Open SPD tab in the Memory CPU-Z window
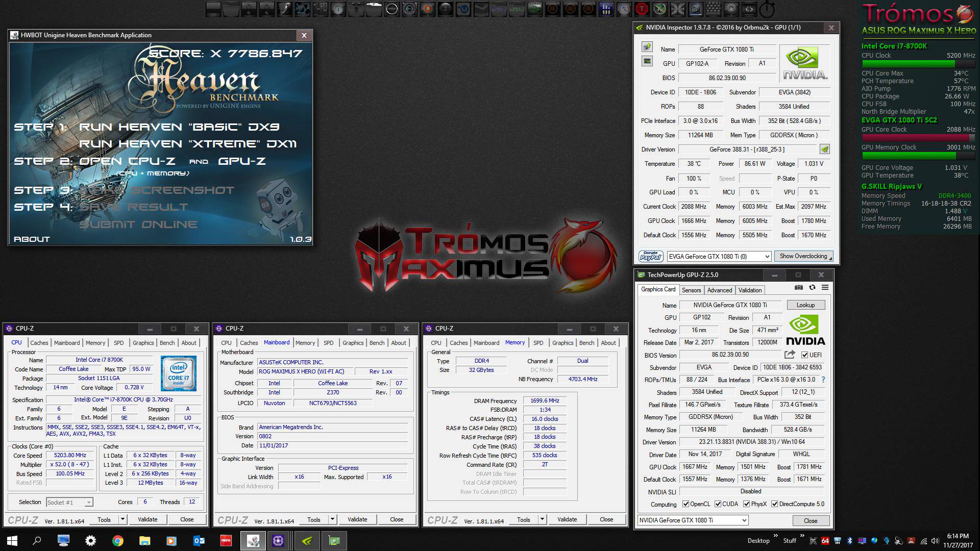The height and width of the screenshot is (551, 980). point(538,343)
